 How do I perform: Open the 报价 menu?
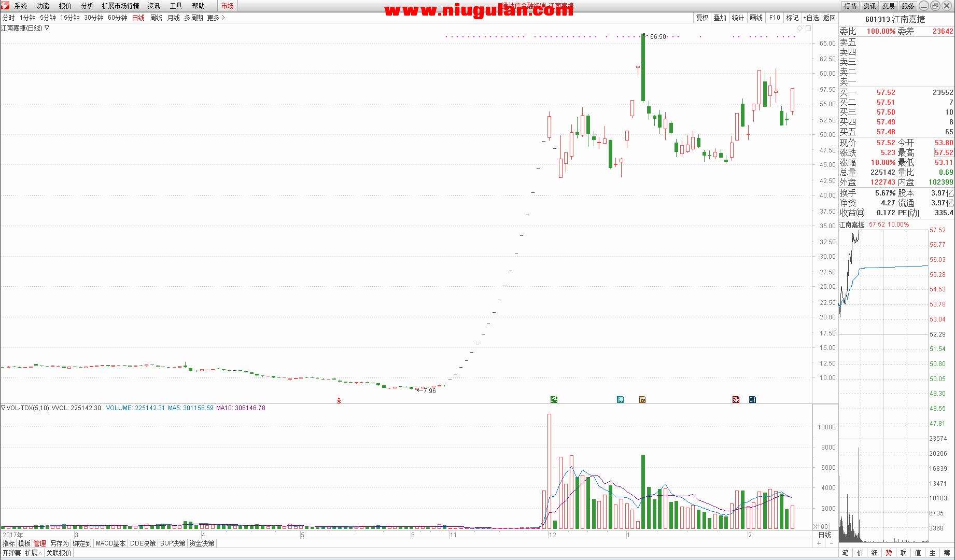[65, 6]
